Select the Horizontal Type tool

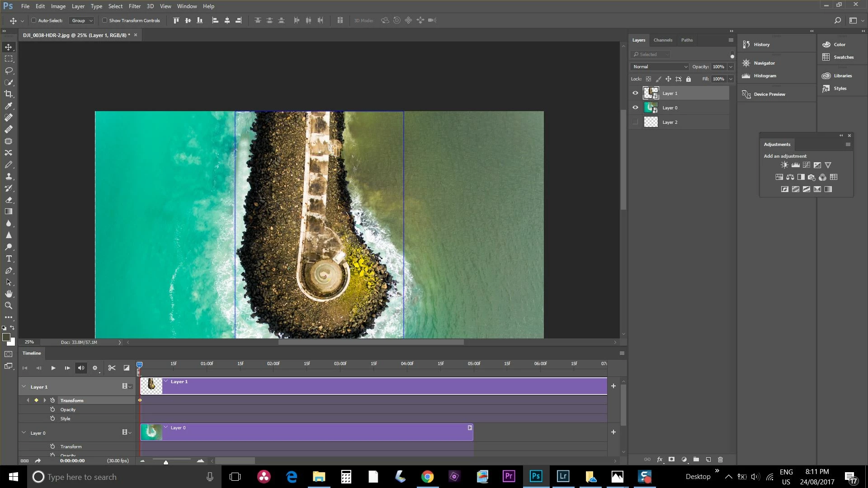9,258
